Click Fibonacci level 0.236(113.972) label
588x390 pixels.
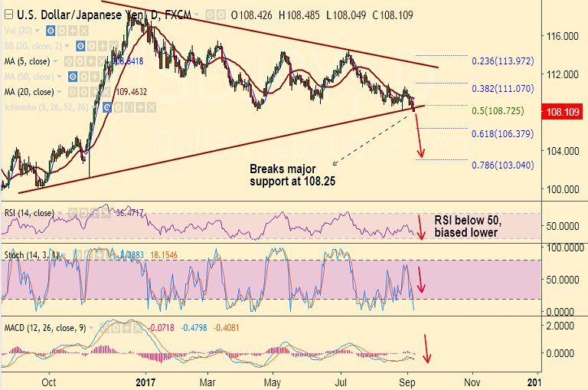(x=503, y=61)
